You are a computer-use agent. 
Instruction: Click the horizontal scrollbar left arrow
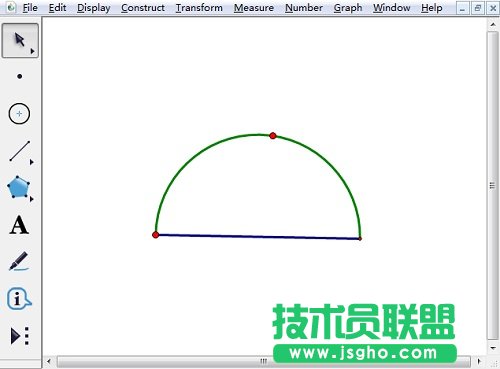[49, 361]
